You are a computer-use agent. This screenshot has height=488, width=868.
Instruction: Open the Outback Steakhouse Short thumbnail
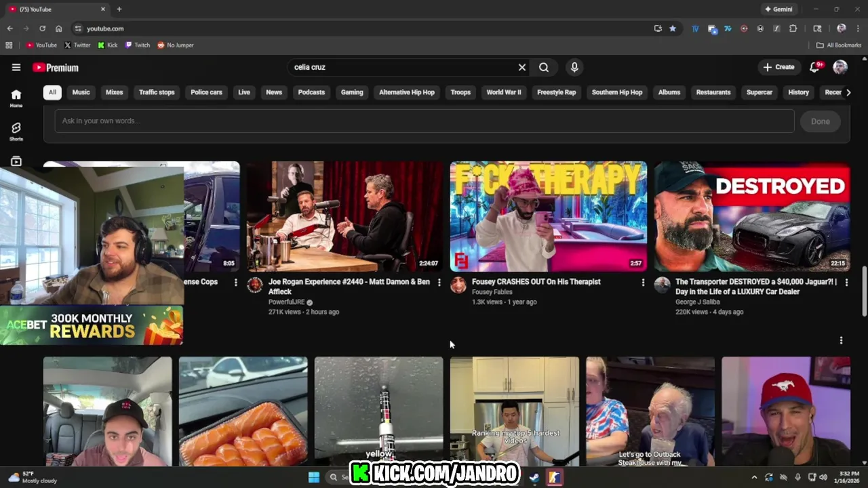coord(650,411)
